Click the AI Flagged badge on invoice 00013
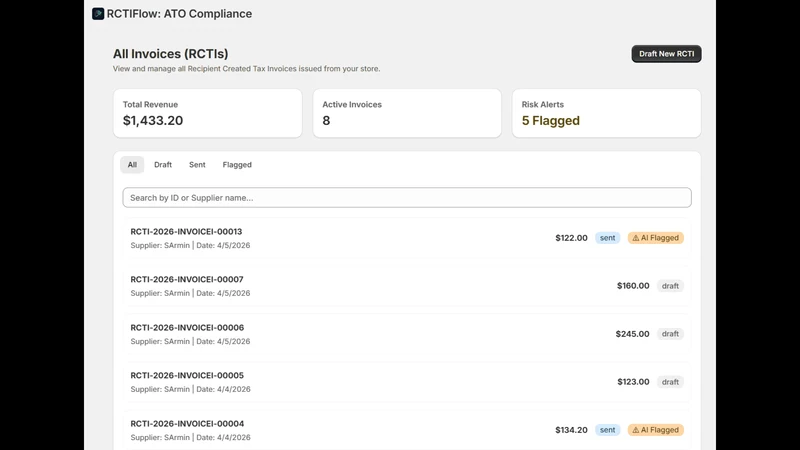 pyautogui.click(x=656, y=238)
